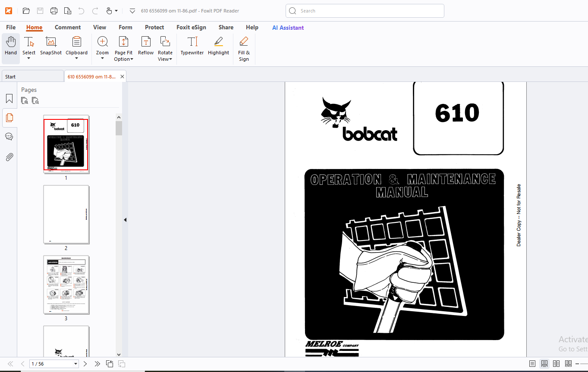Open the customize quick access toolbar arrow
Screen dimensions: 588x372
(x=132, y=11)
